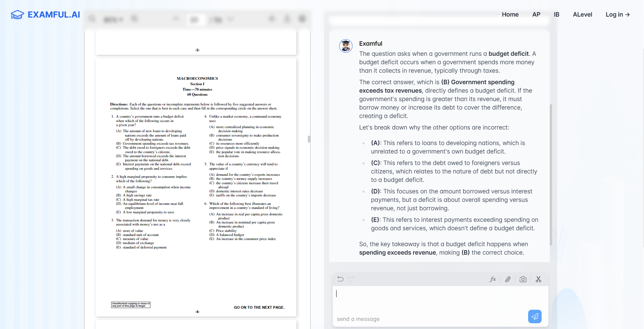This screenshot has height=329, width=644.
Task: Select the scissors clip tool
Action: tap(538, 279)
